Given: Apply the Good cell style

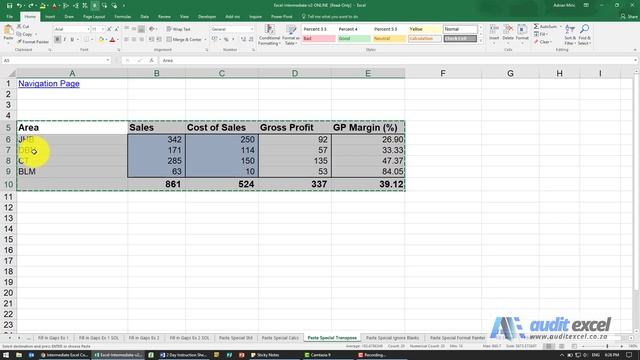Looking at the screenshot, I should point(354,39).
